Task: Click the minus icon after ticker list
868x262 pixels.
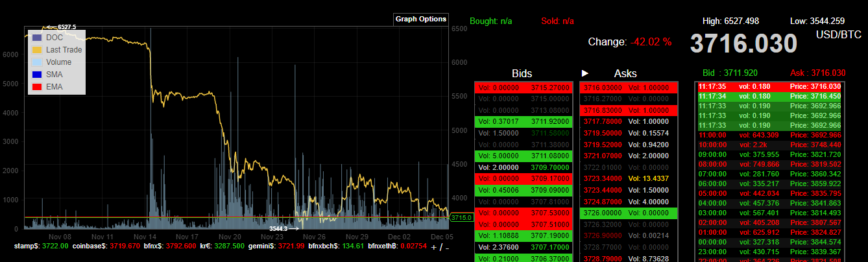Action: click(x=446, y=248)
